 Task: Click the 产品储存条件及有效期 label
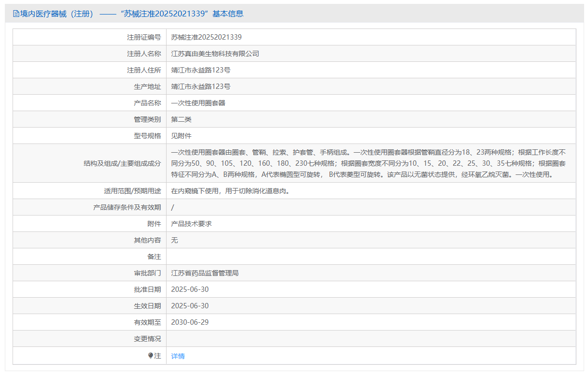(x=127, y=207)
